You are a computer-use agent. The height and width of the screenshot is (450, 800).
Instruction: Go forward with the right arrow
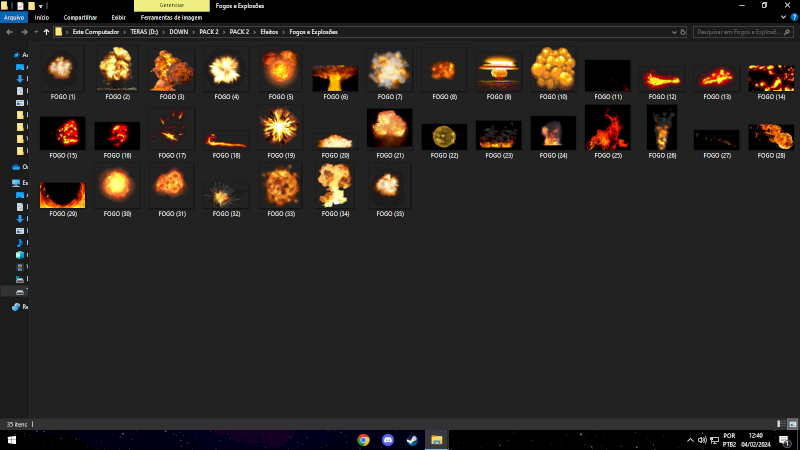tap(24, 32)
